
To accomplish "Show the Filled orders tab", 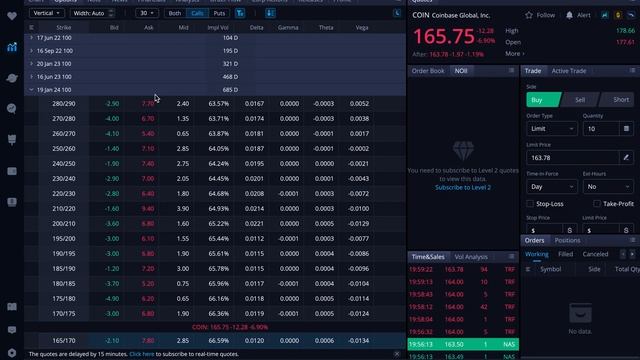I will pyautogui.click(x=565, y=254).
